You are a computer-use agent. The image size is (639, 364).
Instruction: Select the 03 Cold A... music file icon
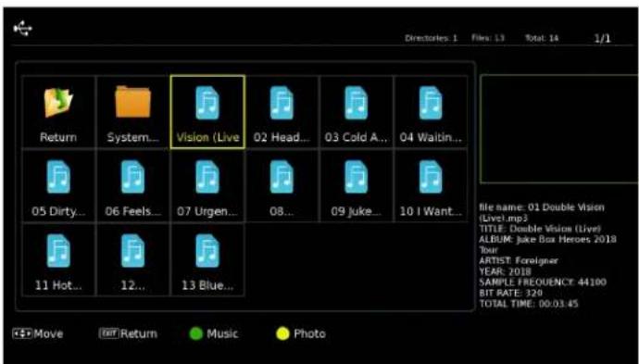click(357, 103)
